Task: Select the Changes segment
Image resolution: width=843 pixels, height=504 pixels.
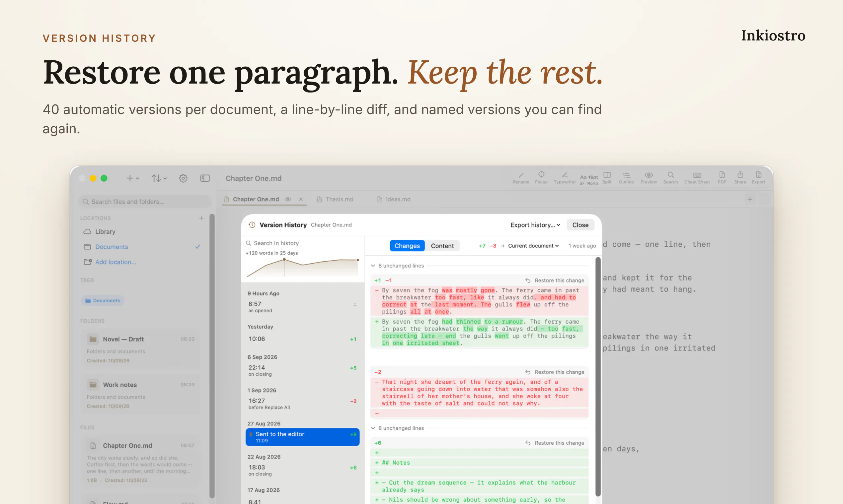Action: [x=407, y=246]
